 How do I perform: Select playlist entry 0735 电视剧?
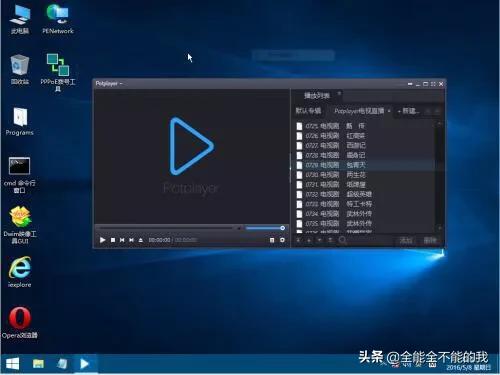(365, 223)
